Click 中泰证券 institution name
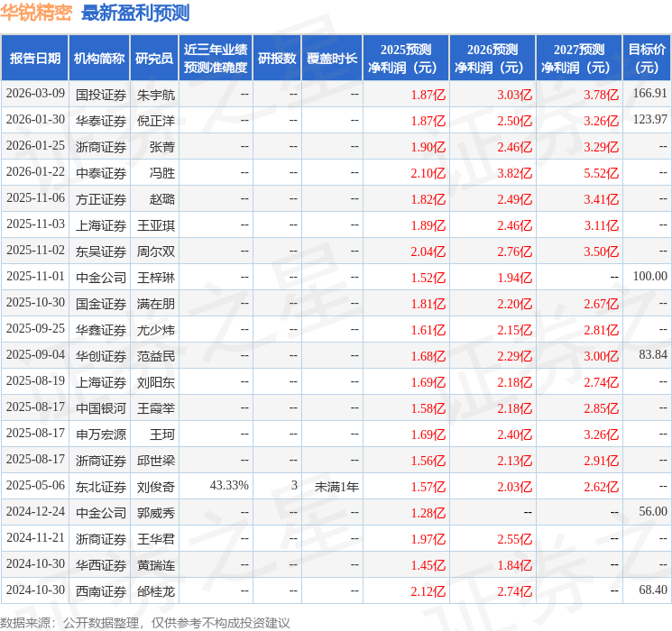672x631 pixels. click(101, 173)
